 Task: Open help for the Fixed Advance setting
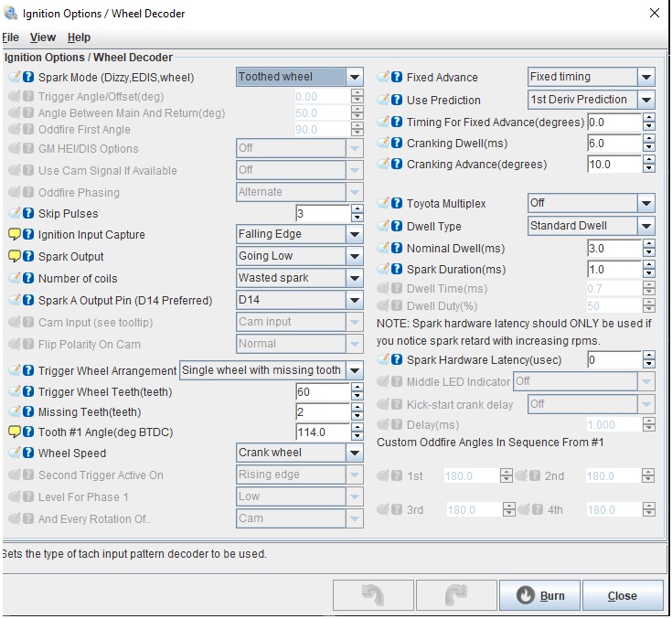coord(397,78)
